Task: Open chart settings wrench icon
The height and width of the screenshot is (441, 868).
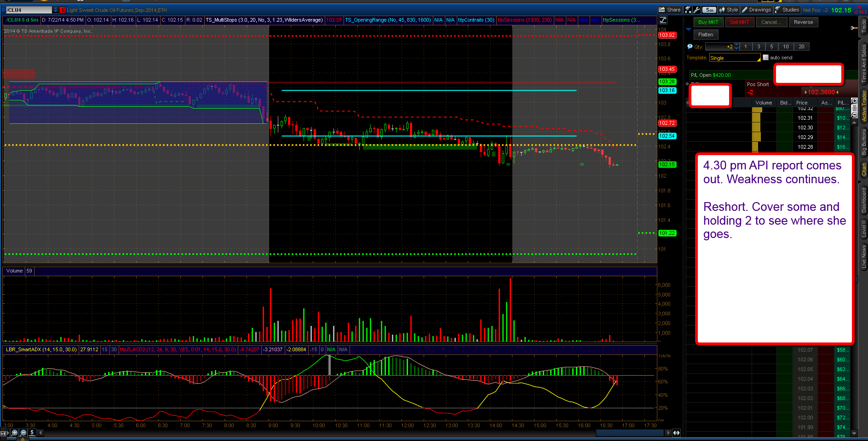Action: tap(697, 10)
